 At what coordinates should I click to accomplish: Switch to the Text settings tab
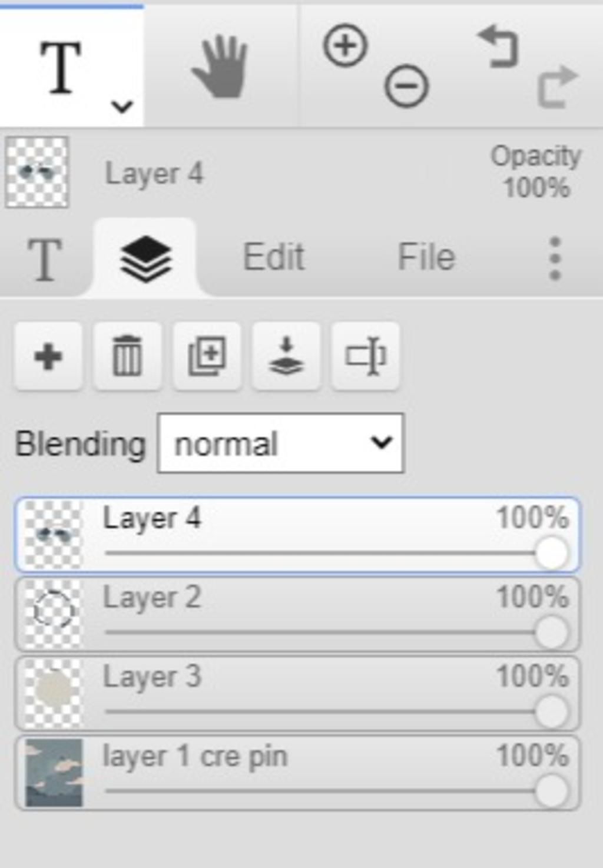pos(45,260)
